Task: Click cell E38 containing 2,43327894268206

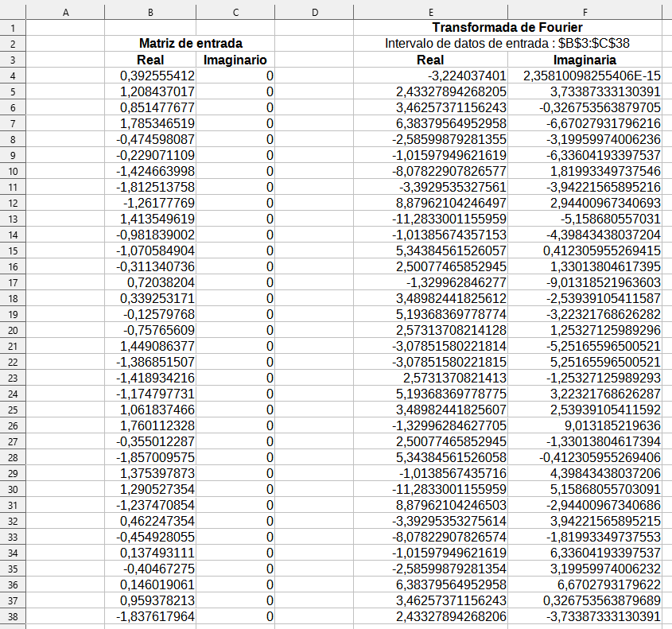Action: 430,616
